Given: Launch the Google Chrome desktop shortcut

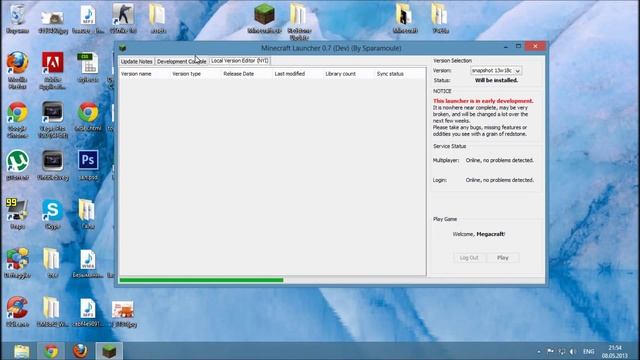Looking at the screenshot, I should 17,120.
